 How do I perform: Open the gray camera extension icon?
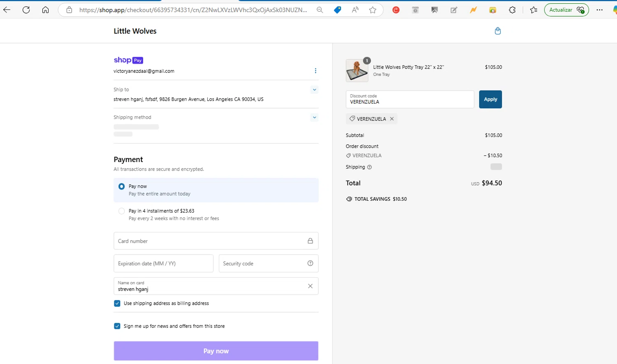point(415,10)
